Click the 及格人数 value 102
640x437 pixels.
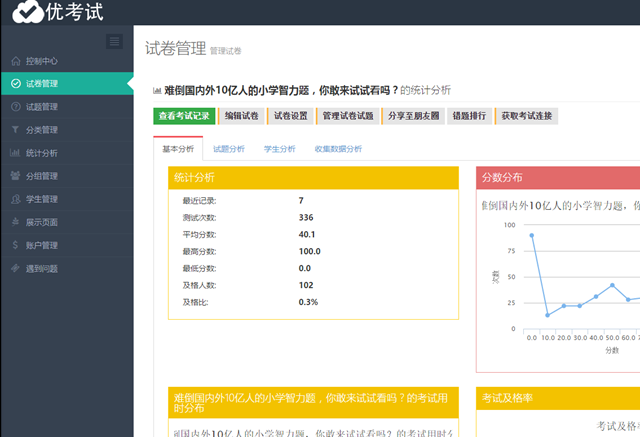coord(306,285)
